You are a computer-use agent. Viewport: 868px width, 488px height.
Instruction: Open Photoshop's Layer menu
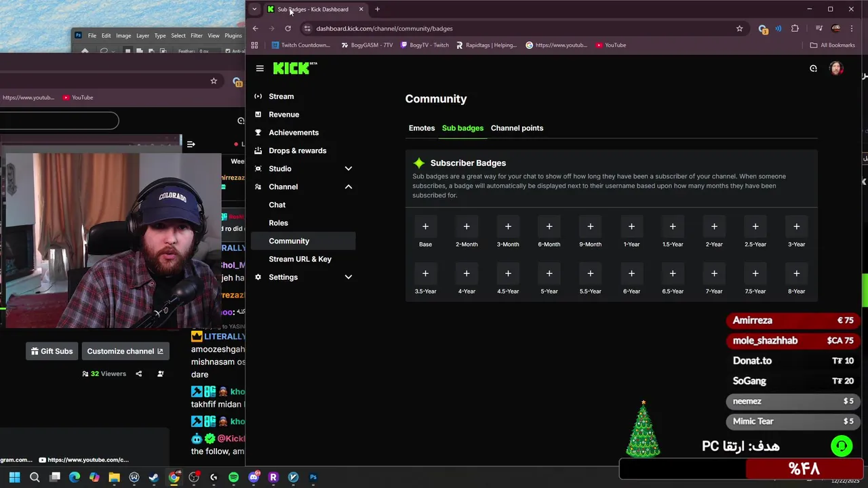pos(142,35)
